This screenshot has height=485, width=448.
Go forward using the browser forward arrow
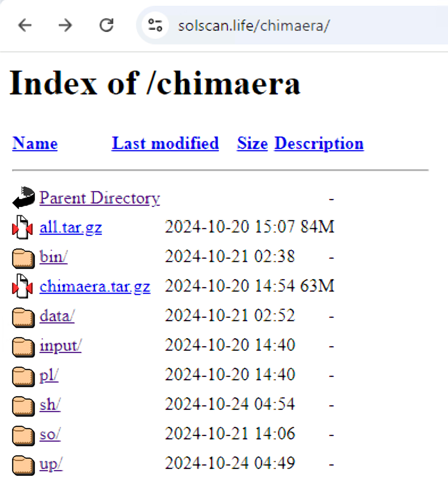point(66,25)
